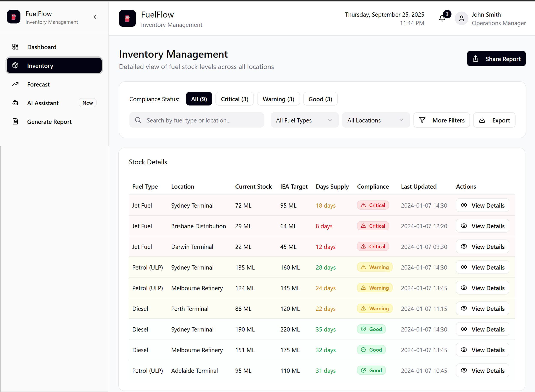Screen dimensions: 535x392
Task: Open the All Fuel Types dropdown
Action: click(x=304, y=120)
